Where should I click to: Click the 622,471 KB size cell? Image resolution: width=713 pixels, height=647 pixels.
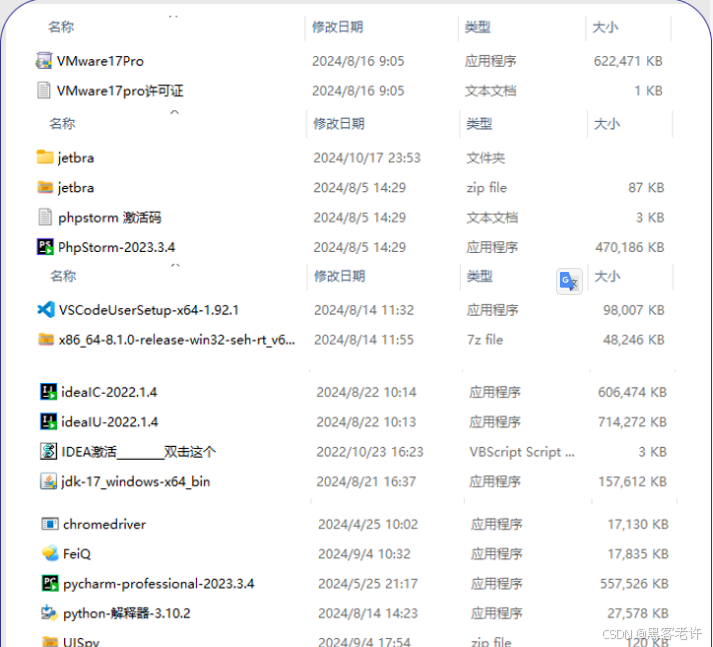pos(628,61)
